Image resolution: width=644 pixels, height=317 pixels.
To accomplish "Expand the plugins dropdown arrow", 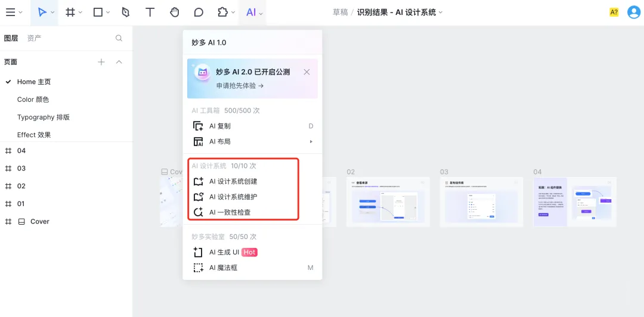I will coord(233,13).
